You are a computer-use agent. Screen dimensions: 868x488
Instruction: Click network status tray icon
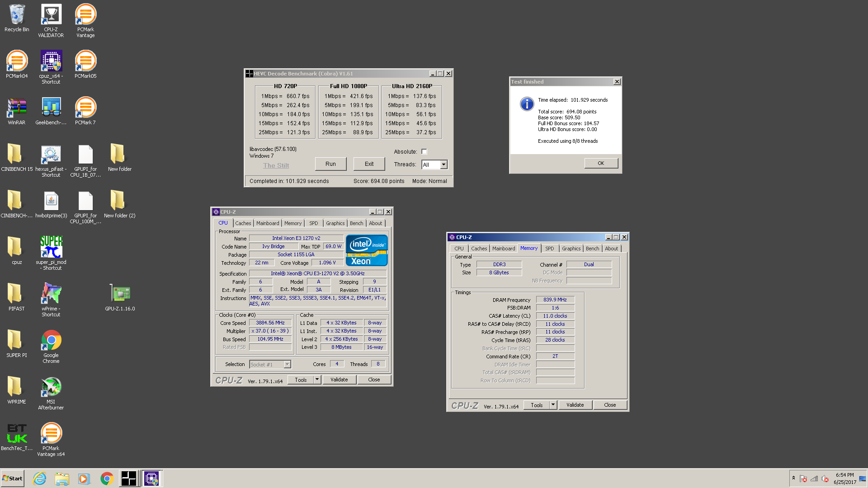(x=815, y=479)
